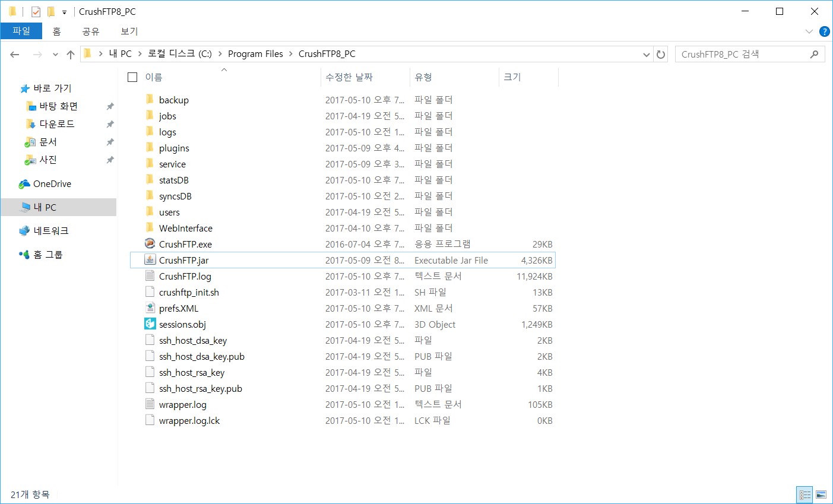The height and width of the screenshot is (504, 833).
Task: Click the backup folder icon
Action: tap(150, 99)
